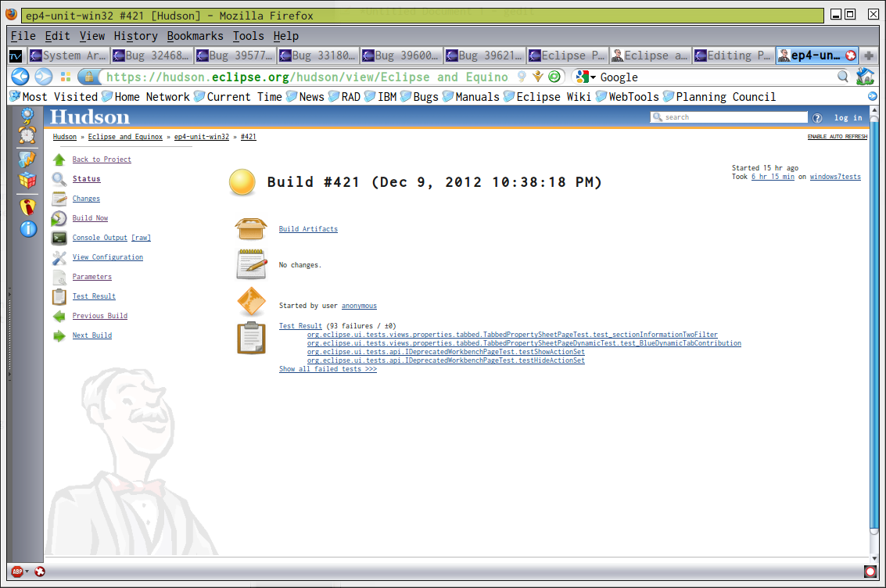Viewport: 886px width, 588px height.
Task: Click the Changes notepad icon in sidebar
Action: (59, 199)
